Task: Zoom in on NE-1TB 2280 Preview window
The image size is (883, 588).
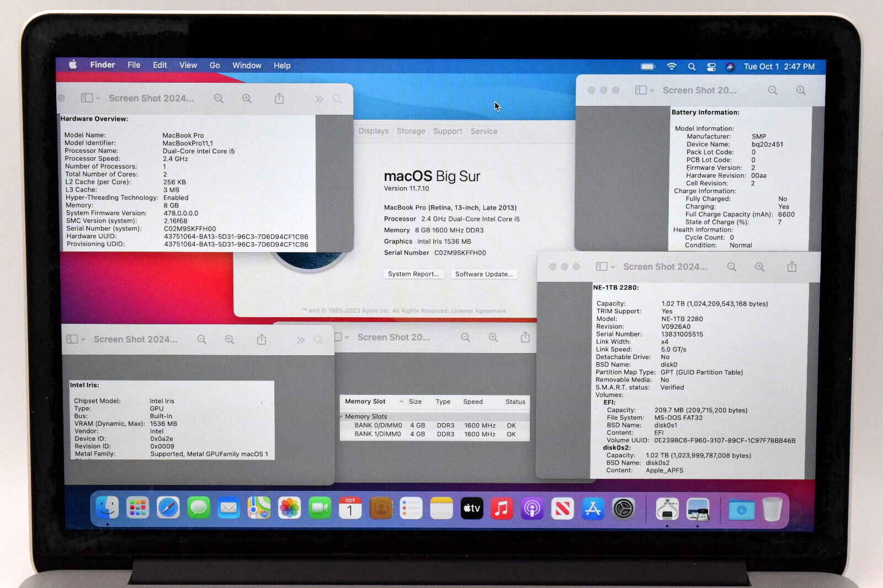Action: 759,267
